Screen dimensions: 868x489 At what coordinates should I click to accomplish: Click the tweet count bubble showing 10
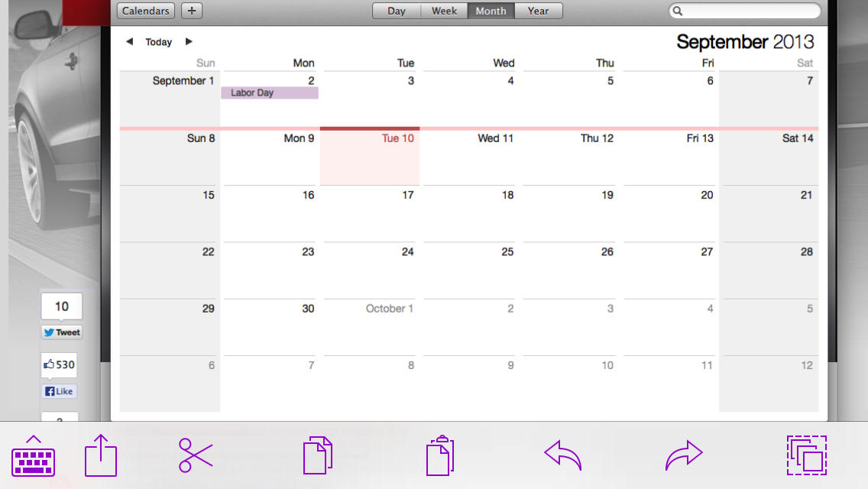(61, 306)
